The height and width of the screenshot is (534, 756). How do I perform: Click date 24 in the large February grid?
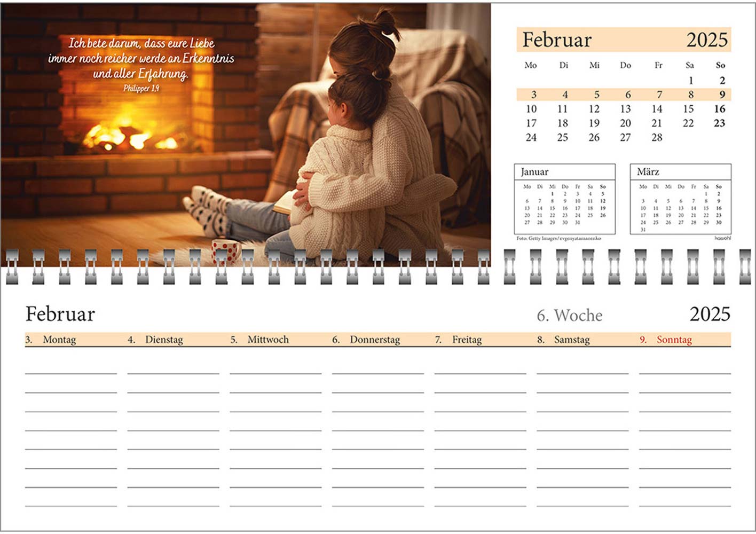coord(531,138)
